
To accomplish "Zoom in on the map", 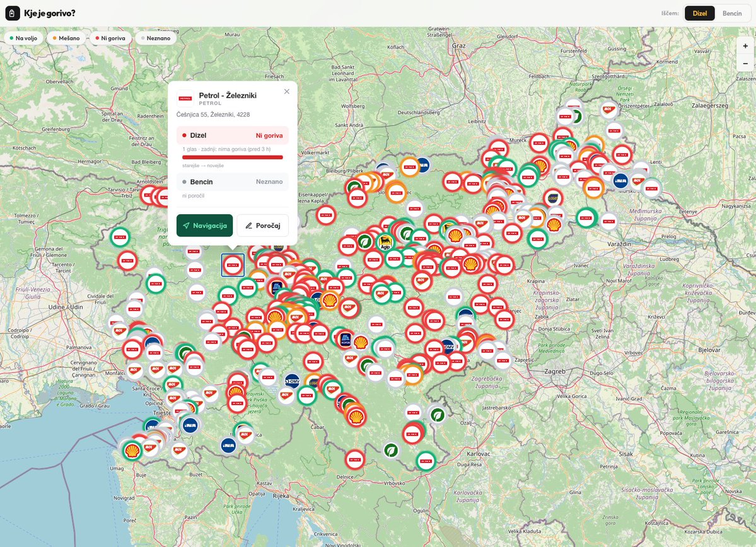I will [745, 46].
